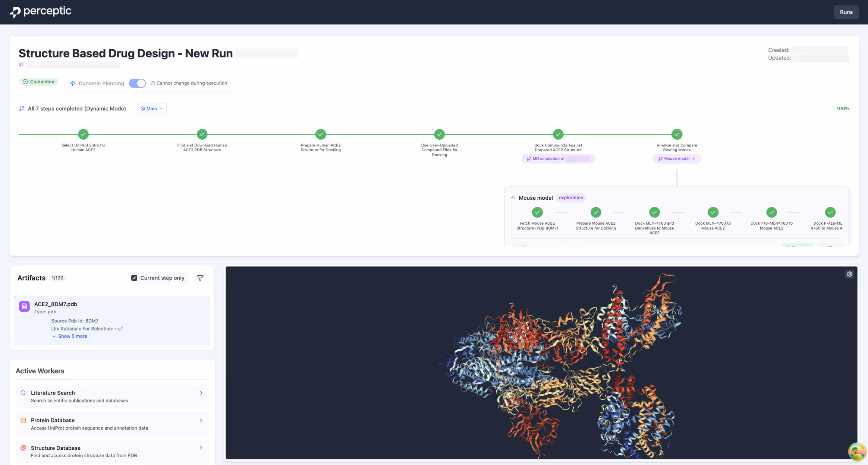Viewport: 868px width, 465px height.
Task: Expand Literature Search worker chevron
Action: coord(201,393)
